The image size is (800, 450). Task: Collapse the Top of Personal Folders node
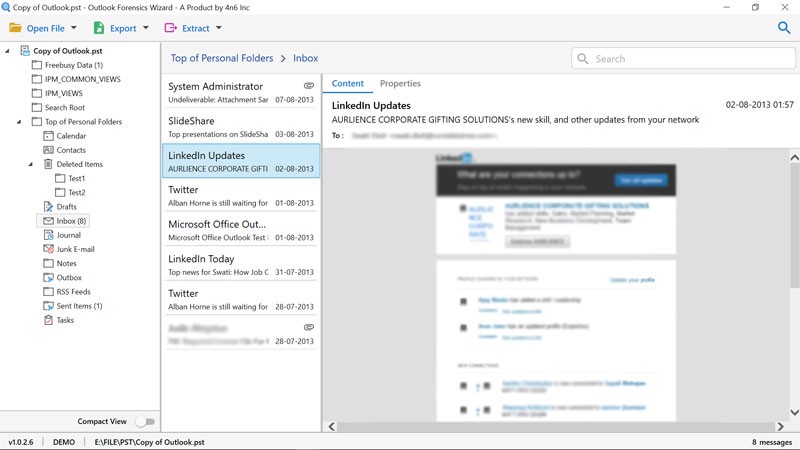(19, 121)
